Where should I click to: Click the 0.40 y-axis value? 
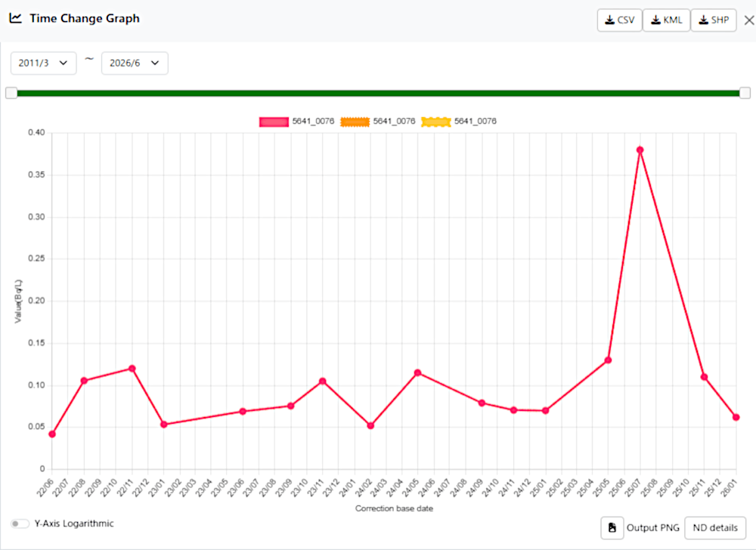pos(36,132)
